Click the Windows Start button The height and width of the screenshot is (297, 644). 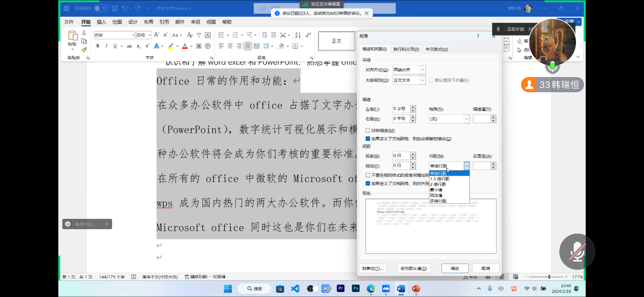[x=228, y=288]
